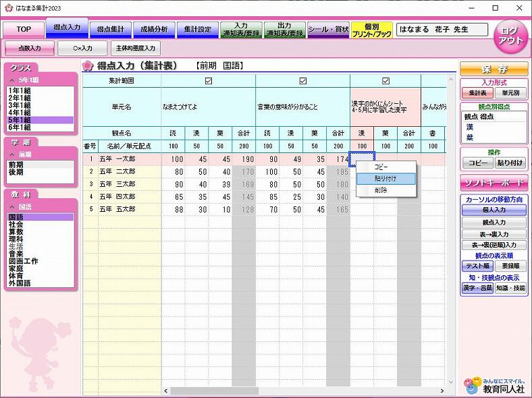
Task: Open 集計設定 tab
Action: point(197,30)
